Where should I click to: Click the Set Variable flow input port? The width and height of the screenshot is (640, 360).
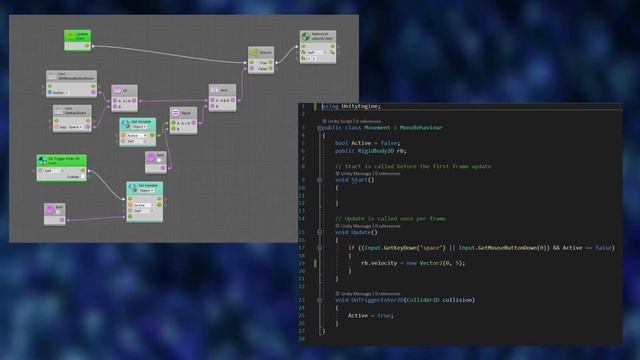pos(130,199)
